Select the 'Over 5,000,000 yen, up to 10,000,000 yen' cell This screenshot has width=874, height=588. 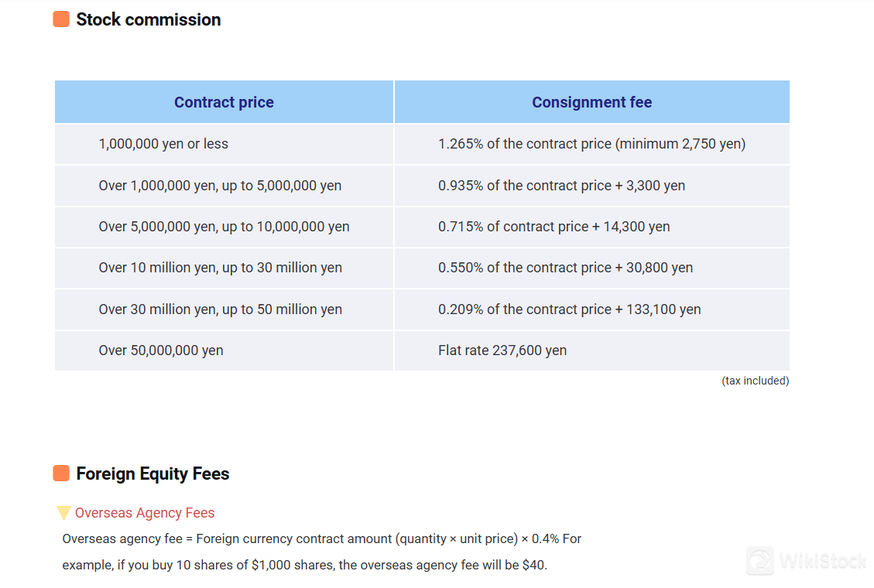[224, 227]
